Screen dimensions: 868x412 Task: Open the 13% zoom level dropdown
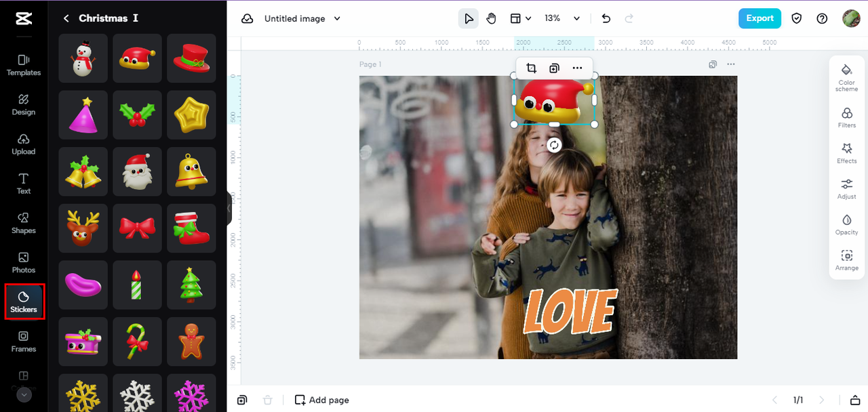point(563,18)
